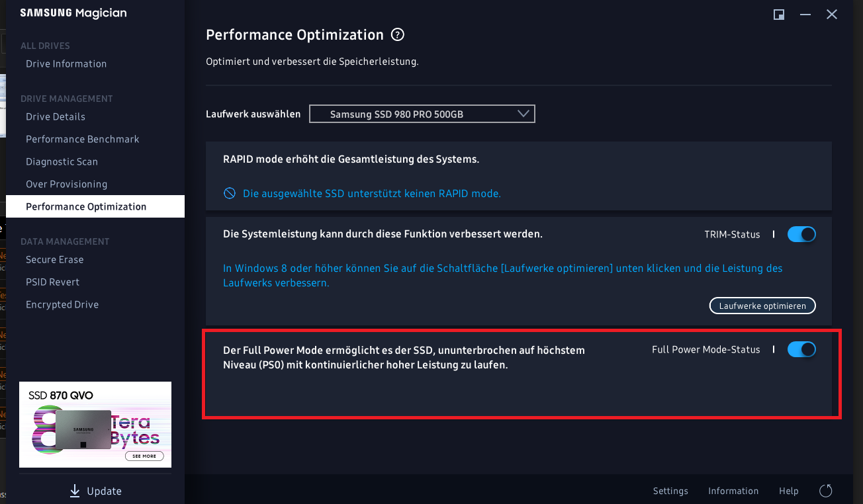
Task: Click SEE MORE on SSD 870 QVO ad
Action: coord(144,456)
